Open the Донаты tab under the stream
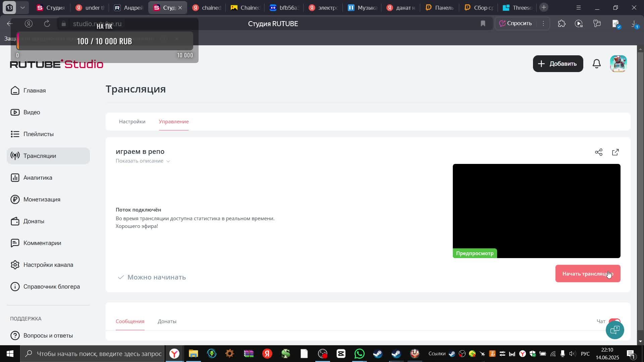This screenshot has width=644, height=362. tap(167, 321)
